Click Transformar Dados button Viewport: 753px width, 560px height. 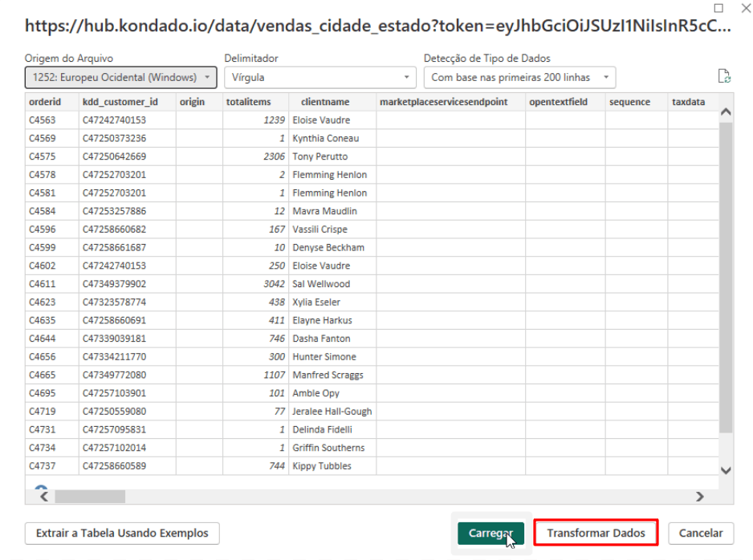(x=596, y=534)
